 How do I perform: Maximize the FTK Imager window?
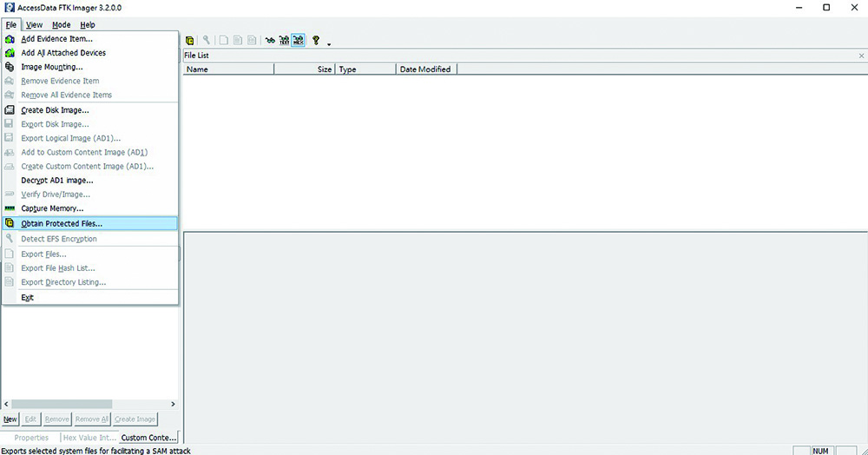[826, 8]
